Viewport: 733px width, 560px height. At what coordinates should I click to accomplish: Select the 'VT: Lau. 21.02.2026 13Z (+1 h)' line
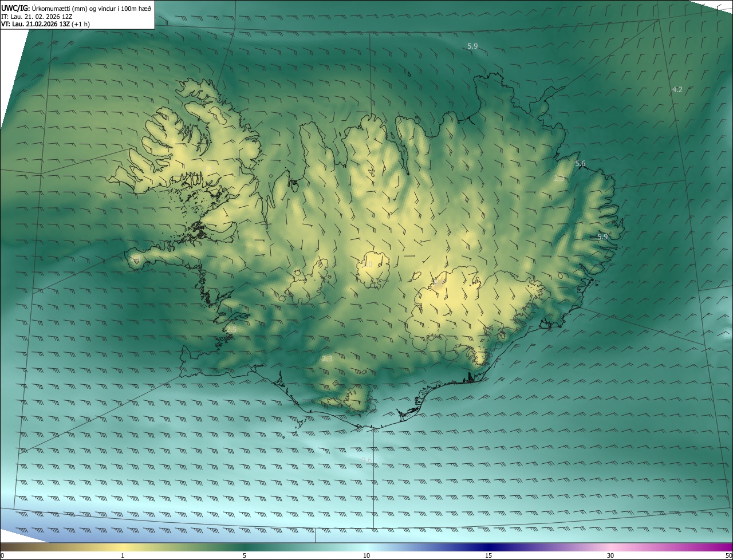pyautogui.click(x=45, y=24)
